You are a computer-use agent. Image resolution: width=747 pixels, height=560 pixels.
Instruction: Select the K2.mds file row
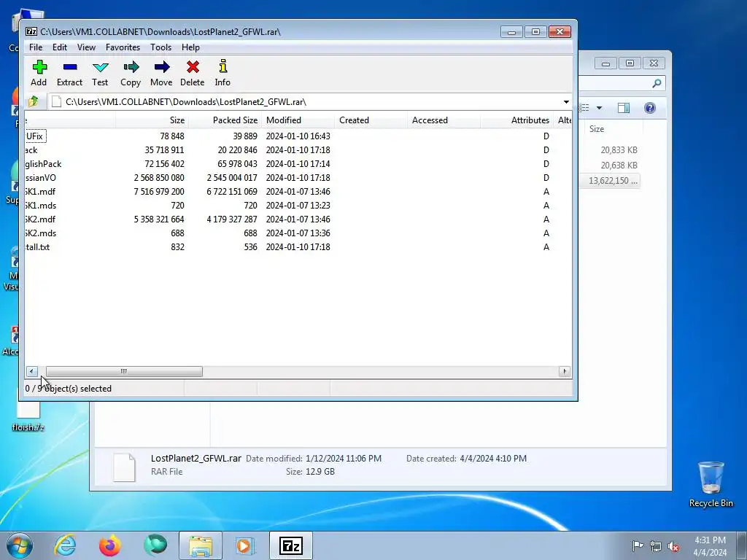click(x=298, y=233)
